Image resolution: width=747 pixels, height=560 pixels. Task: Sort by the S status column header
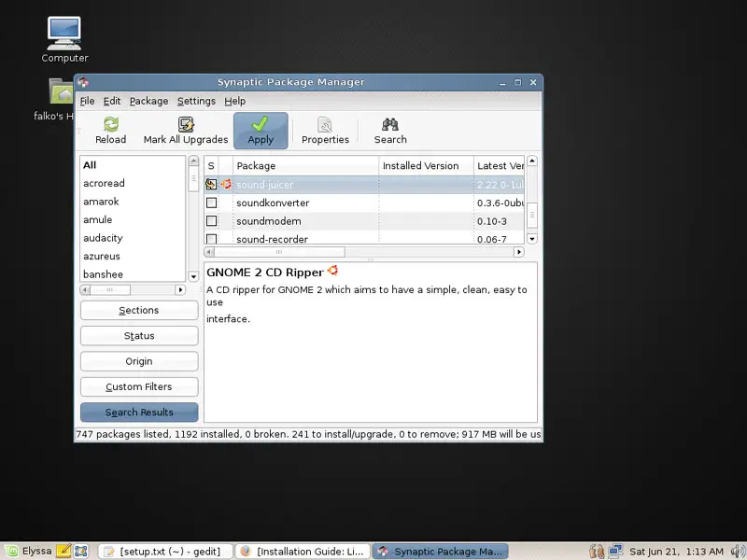pyautogui.click(x=211, y=166)
